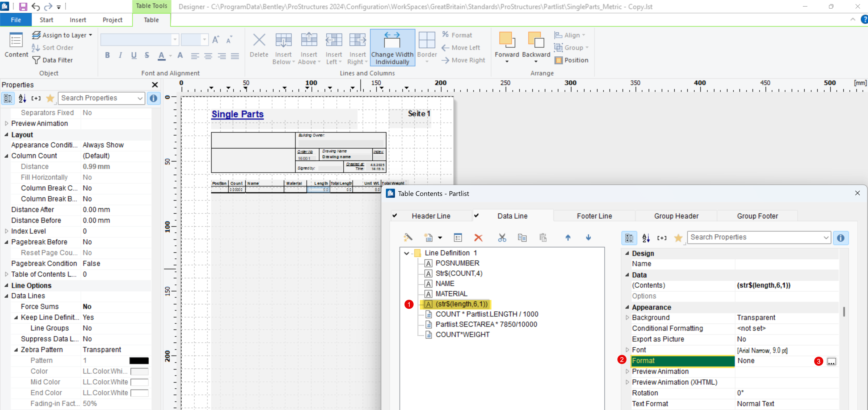Viewport: 868px width, 410px height.
Task: Open the Forward arrange button
Action: tap(506, 47)
